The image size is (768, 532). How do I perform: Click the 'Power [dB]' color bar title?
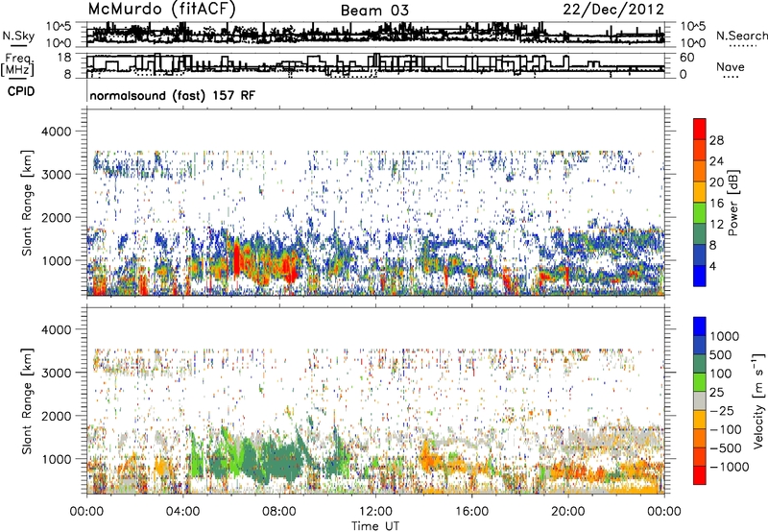[x=732, y=203]
